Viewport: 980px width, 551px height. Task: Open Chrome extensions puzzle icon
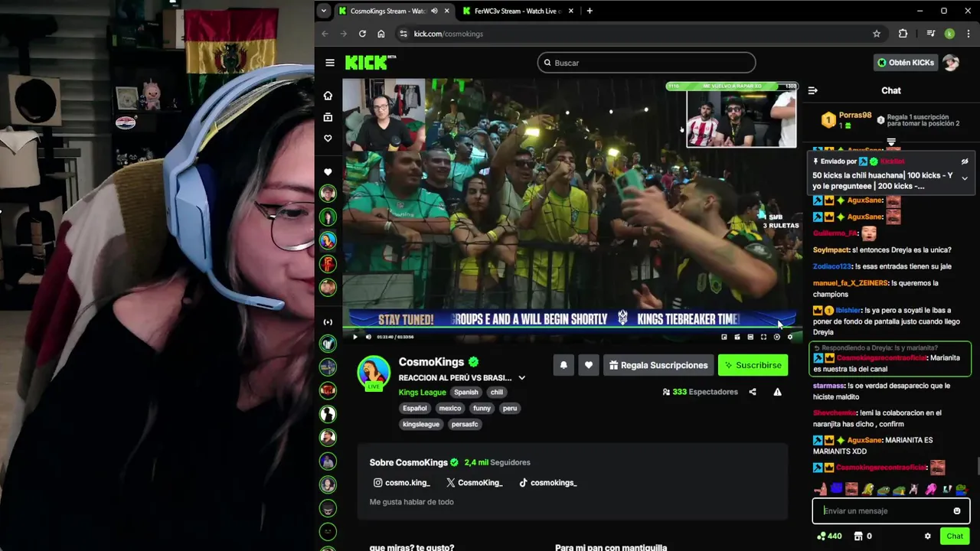903,34
